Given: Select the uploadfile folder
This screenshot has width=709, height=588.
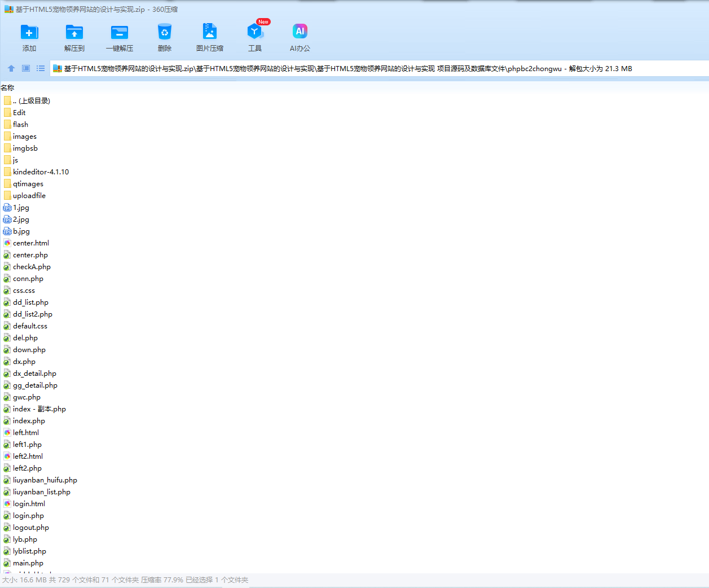Looking at the screenshot, I should point(25,195).
